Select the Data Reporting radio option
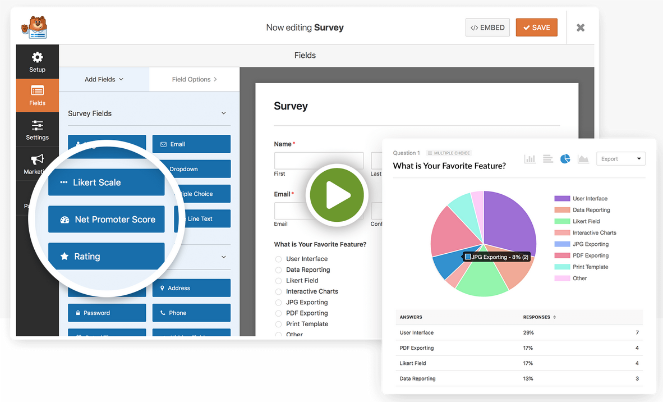The width and height of the screenshot is (663, 402). [278, 270]
